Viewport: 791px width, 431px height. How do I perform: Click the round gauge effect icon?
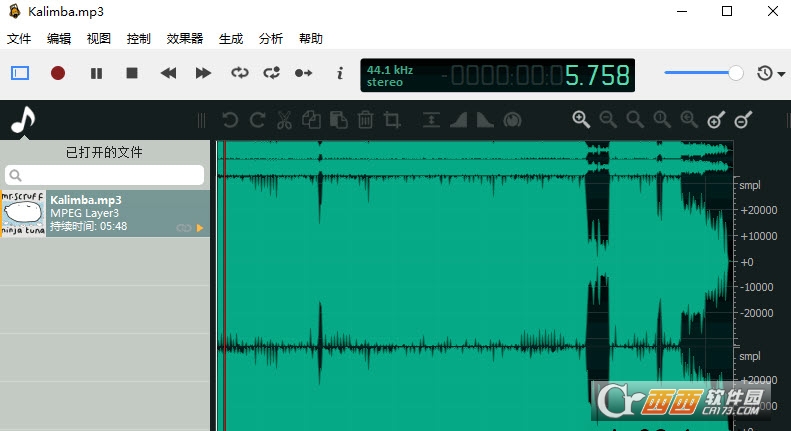coord(513,120)
